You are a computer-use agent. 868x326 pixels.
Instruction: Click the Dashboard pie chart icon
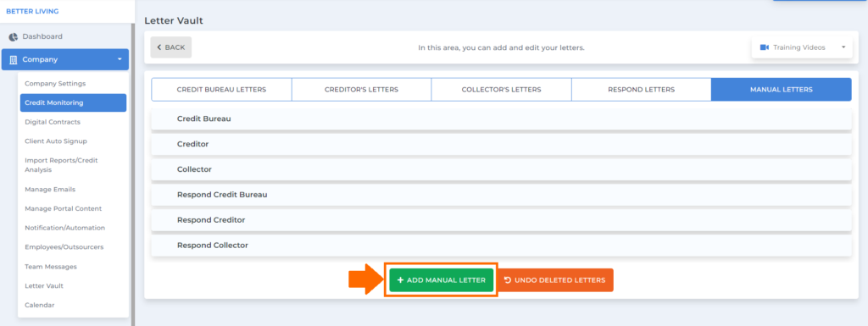coord(14,36)
